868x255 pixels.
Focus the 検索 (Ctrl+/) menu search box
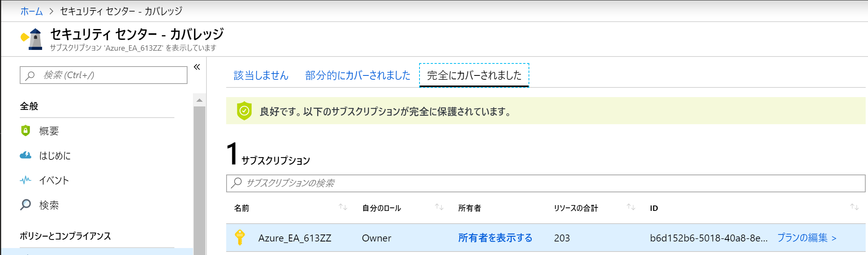tap(104, 75)
